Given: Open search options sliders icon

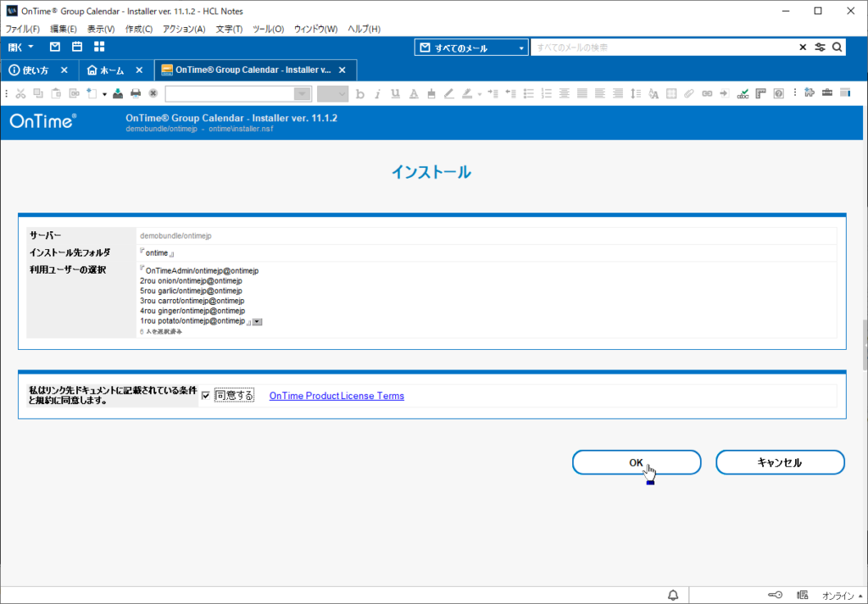Looking at the screenshot, I should pos(820,47).
